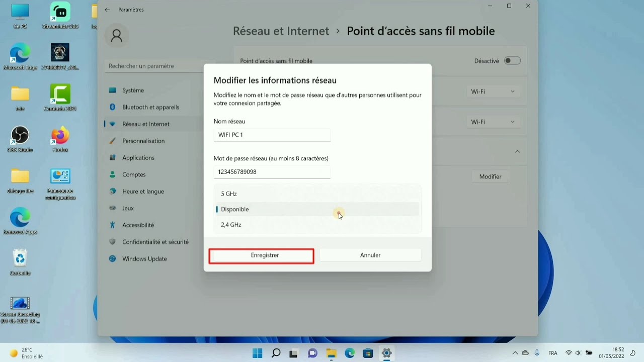
Task: Select the 2,4 GHz band option
Action: (x=317, y=225)
